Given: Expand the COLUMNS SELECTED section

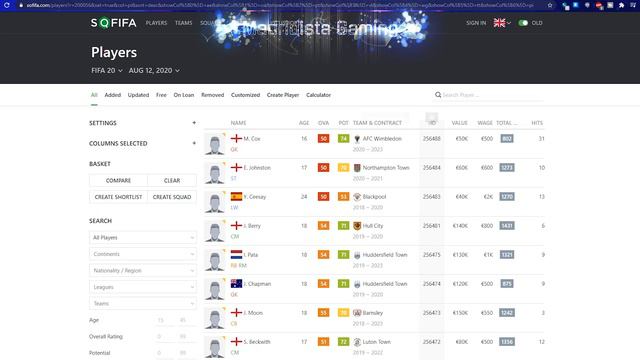Looking at the screenshot, I should (194, 143).
